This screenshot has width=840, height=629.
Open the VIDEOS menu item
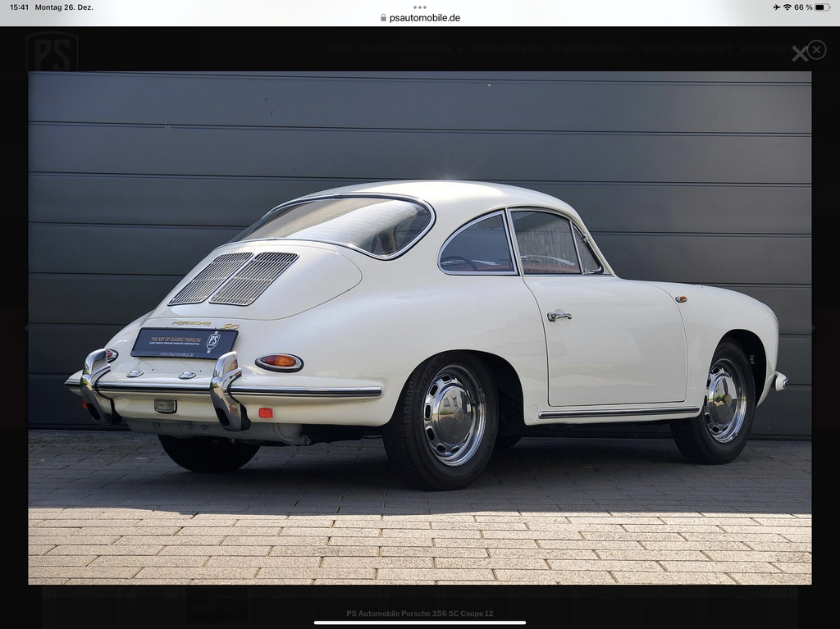tap(658, 50)
